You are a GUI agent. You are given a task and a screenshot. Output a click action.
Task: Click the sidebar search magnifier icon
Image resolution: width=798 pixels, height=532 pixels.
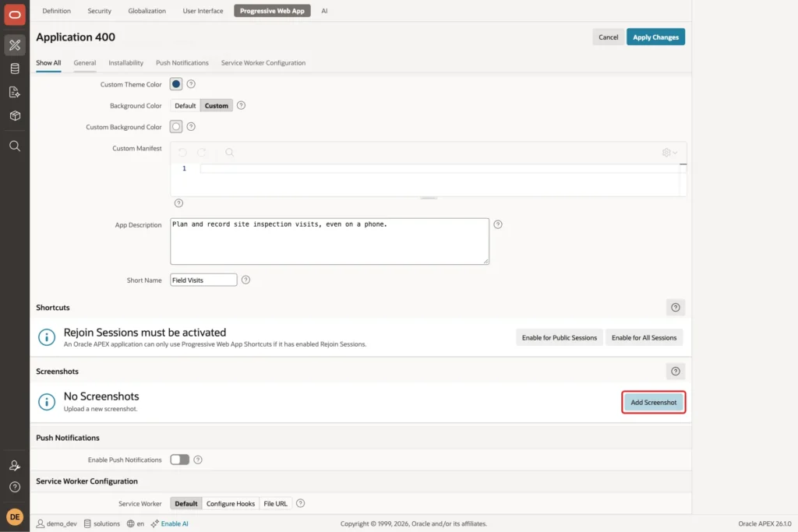coord(15,146)
